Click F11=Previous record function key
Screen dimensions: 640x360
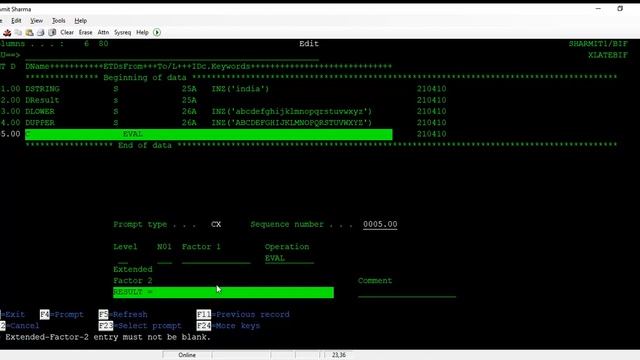point(243,315)
